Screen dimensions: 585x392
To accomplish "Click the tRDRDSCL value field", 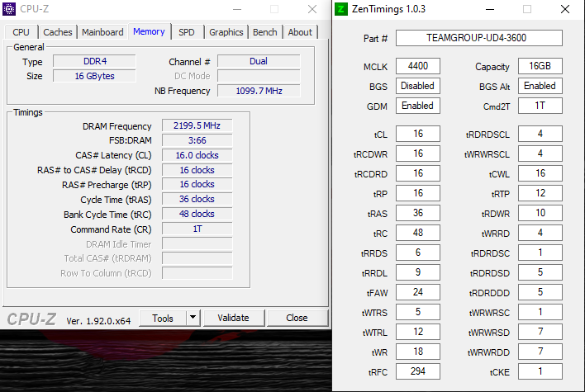I will [x=540, y=134].
